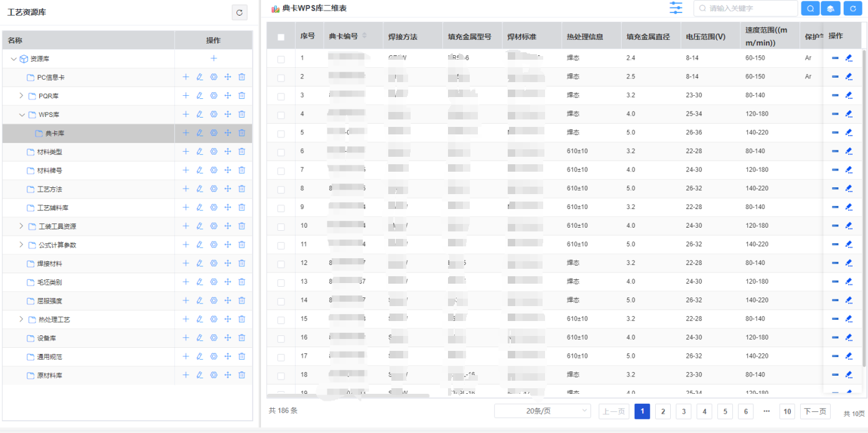This screenshot has width=868, height=433.
Task: Open settings gear for 屈服强度
Action: pyautogui.click(x=213, y=301)
